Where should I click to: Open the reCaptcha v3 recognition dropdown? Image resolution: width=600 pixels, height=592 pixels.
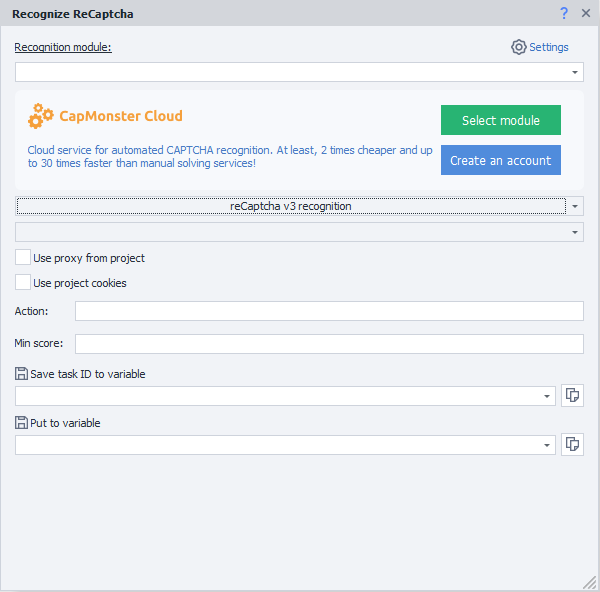click(x=575, y=207)
